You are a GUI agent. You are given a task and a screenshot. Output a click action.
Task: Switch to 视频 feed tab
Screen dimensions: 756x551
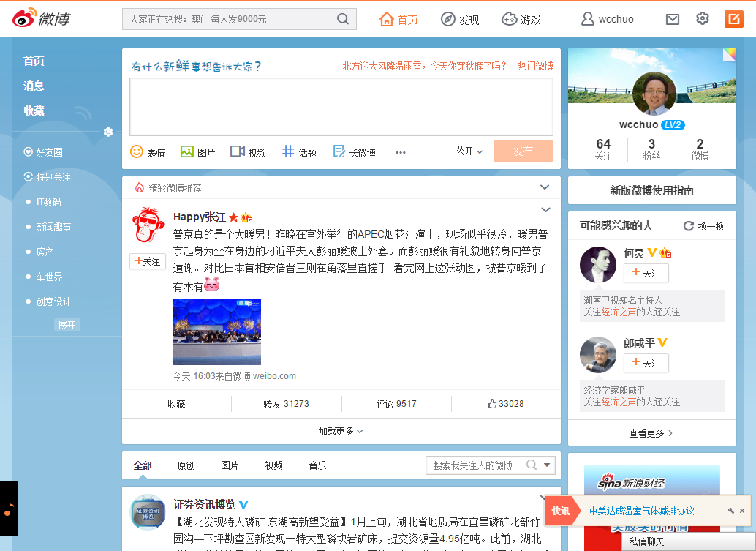[274, 465]
